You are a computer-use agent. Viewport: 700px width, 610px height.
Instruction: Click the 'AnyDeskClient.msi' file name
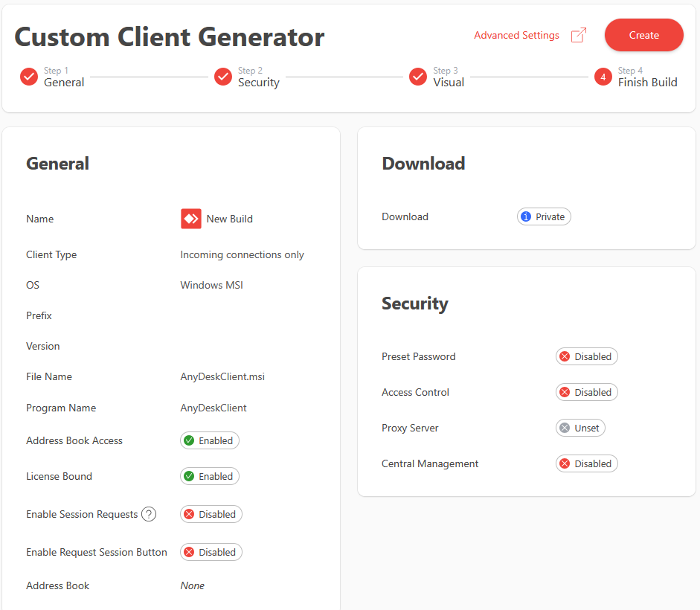[222, 376]
